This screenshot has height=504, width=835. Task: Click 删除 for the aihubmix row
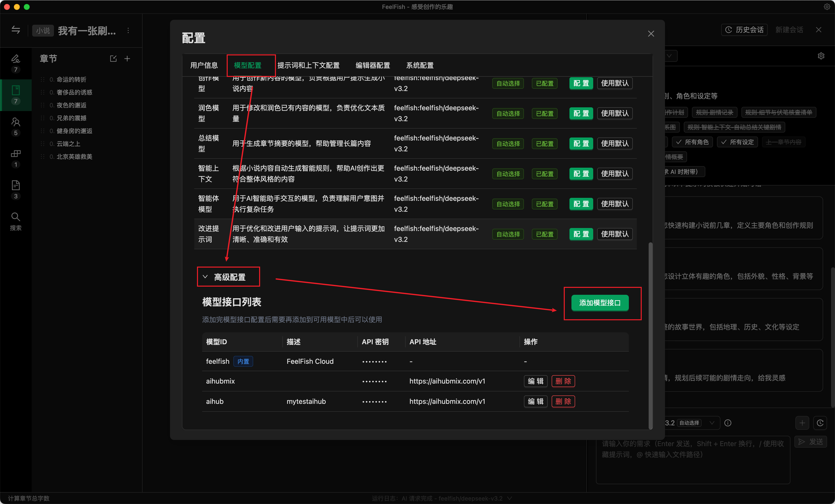(x=563, y=381)
